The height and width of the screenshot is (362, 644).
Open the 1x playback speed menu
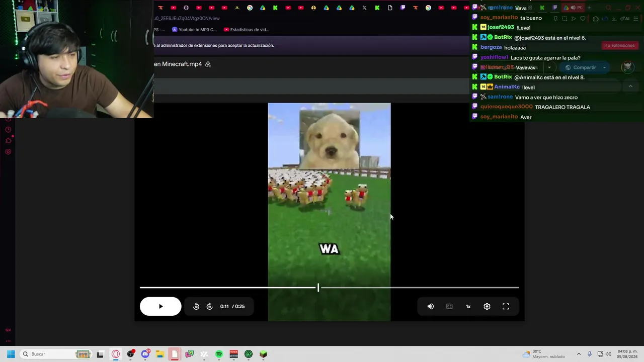pos(468,306)
